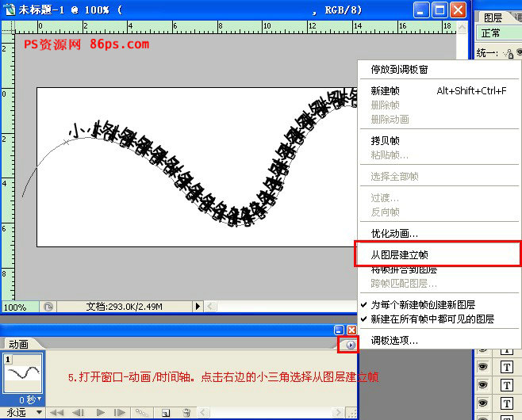Screen dimensions: 522x420
Task: Close the animation palette
Action: pyautogui.click(x=351, y=330)
